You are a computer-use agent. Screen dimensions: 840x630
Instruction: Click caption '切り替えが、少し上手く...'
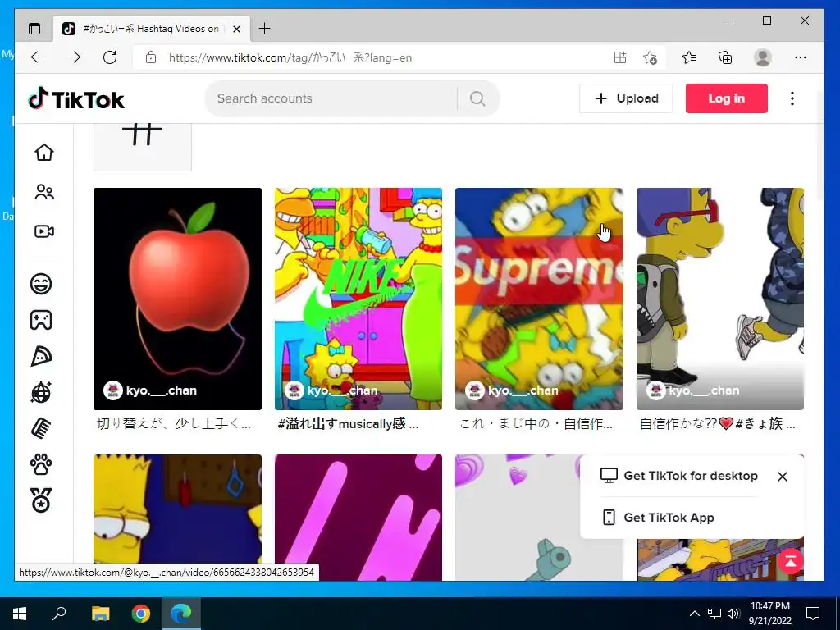pyautogui.click(x=174, y=424)
